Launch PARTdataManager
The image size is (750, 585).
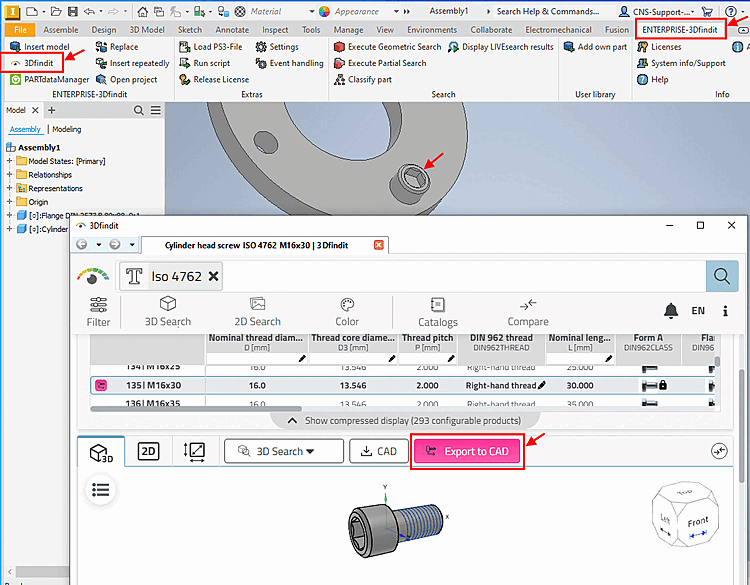click(x=50, y=79)
